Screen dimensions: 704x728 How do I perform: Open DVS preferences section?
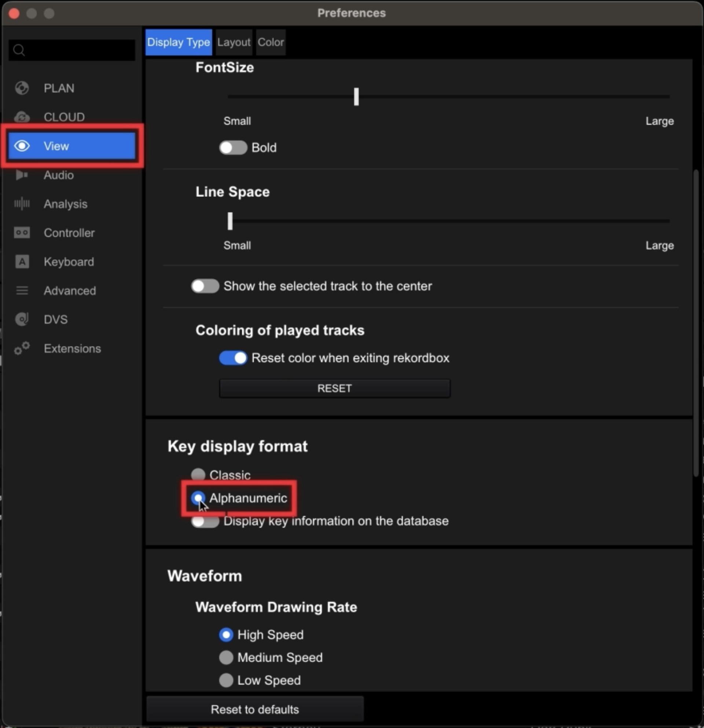point(55,319)
